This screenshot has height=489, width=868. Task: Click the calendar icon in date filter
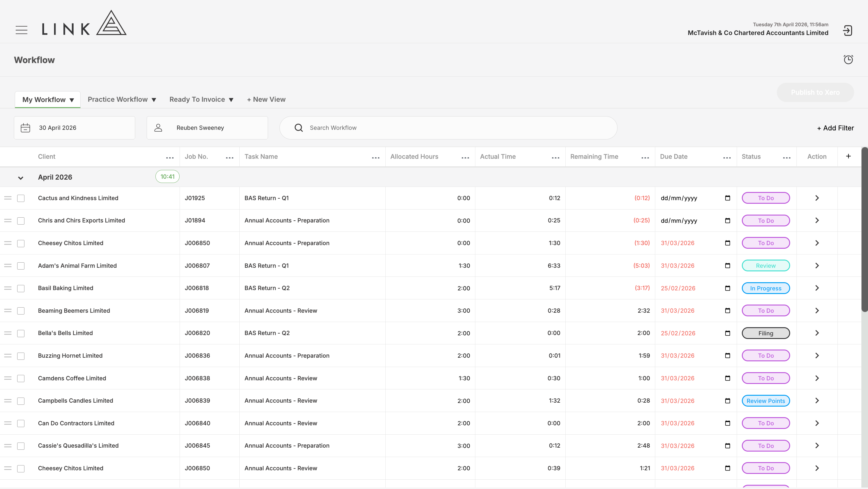tap(25, 128)
